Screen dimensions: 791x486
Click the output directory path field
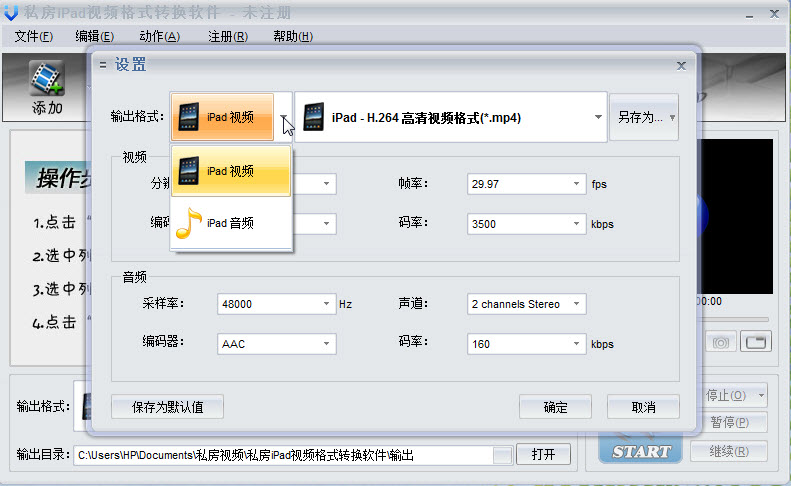pos(283,455)
